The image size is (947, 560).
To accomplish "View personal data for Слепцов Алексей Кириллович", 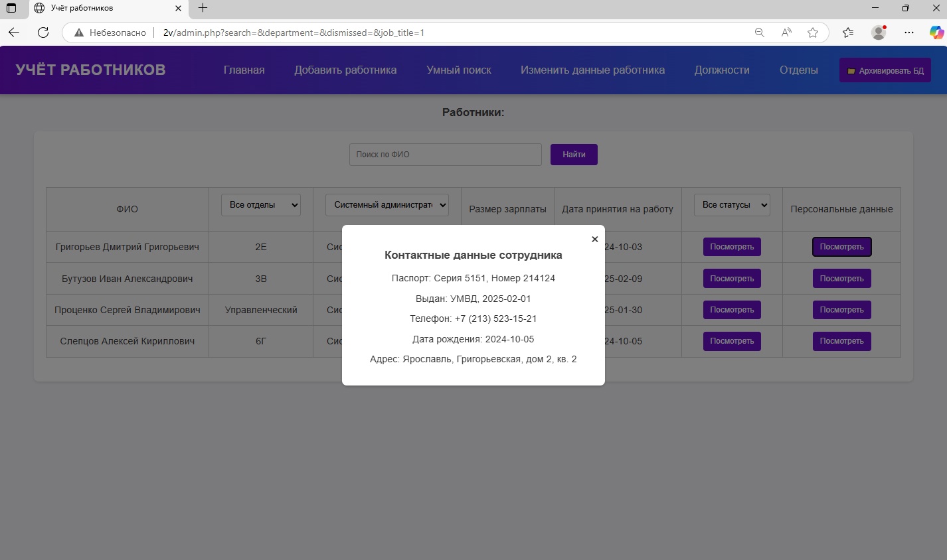I will pos(842,341).
